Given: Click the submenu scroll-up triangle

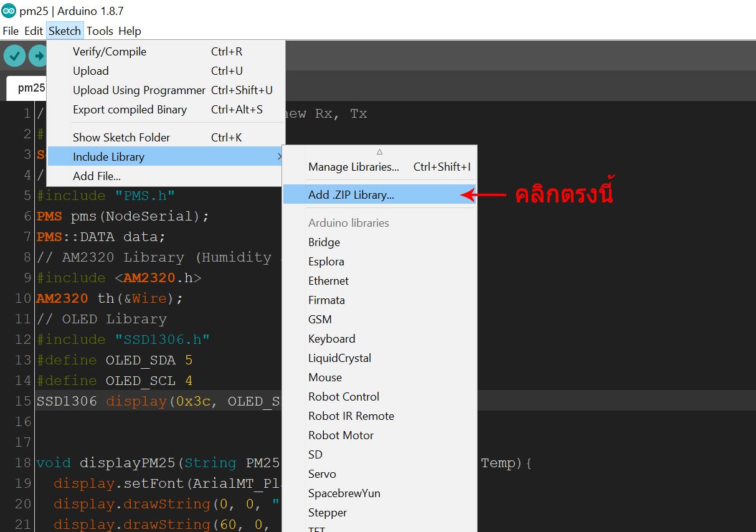Looking at the screenshot, I should tap(379, 151).
